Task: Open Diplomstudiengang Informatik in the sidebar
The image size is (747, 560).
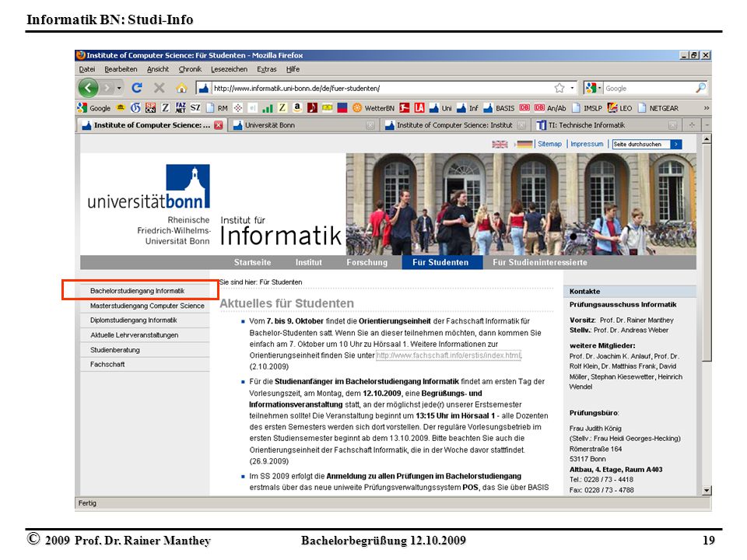Action: [x=133, y=320]
